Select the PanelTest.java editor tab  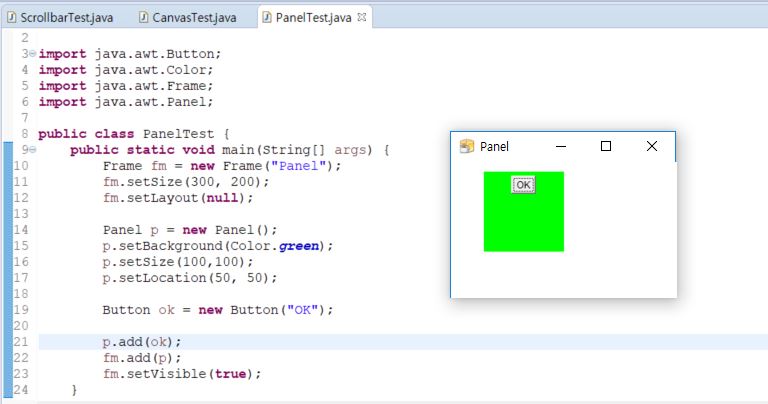[x=313, y=18]
